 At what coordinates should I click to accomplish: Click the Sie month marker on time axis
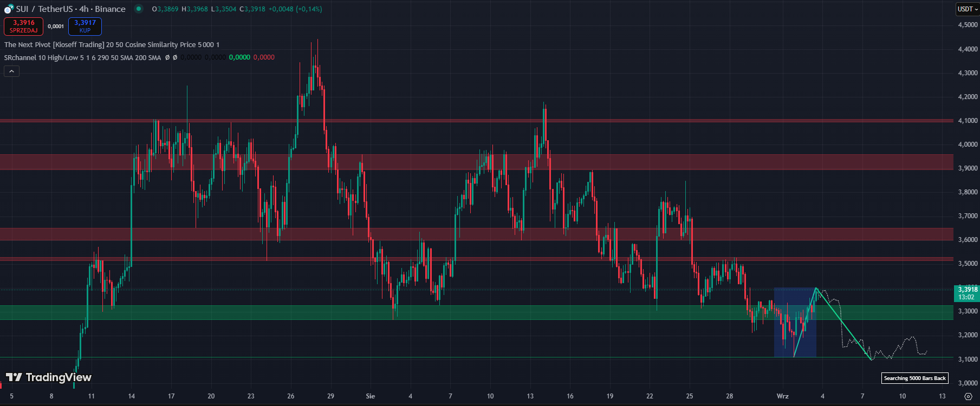click(371, 396)
